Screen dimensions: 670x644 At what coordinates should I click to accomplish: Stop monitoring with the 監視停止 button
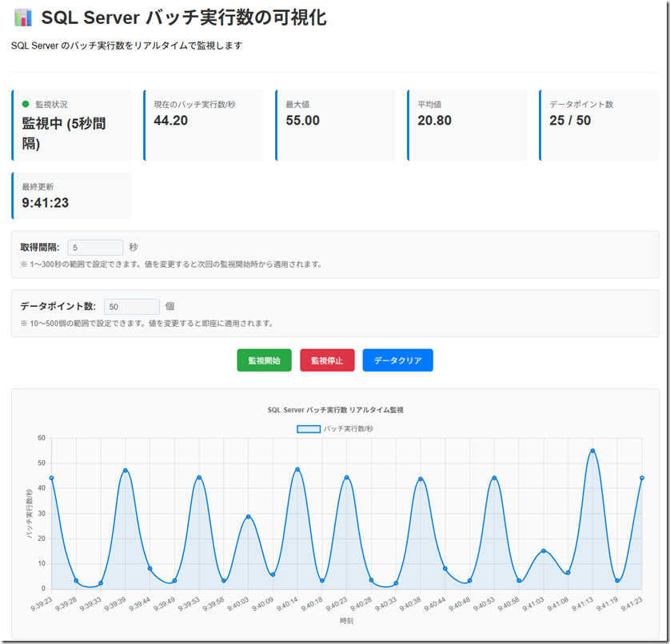click(x=327, y=360)
